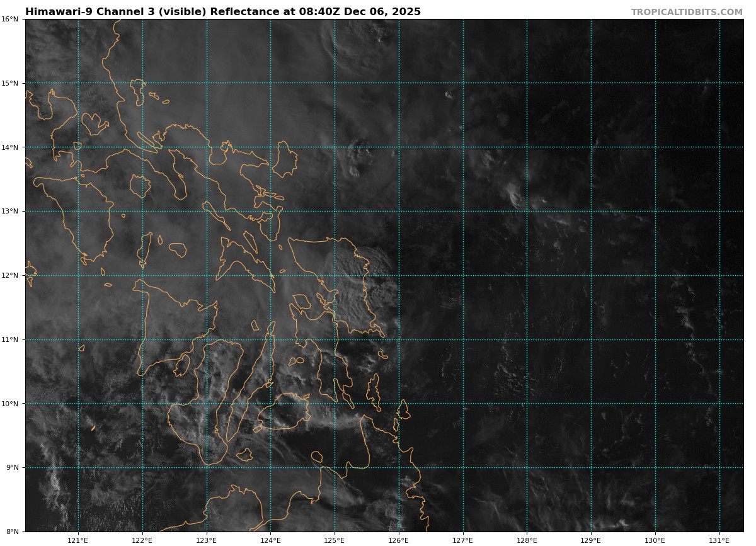The width and height of the screenshot is (756, 546).
Task: Click the 14°N latitude axis label
Action: [9, 147]
